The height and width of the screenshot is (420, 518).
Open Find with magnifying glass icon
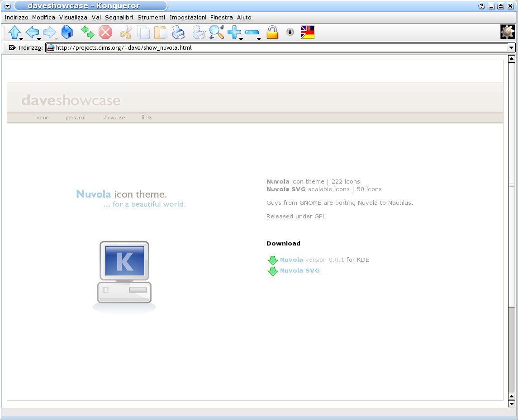217,32
